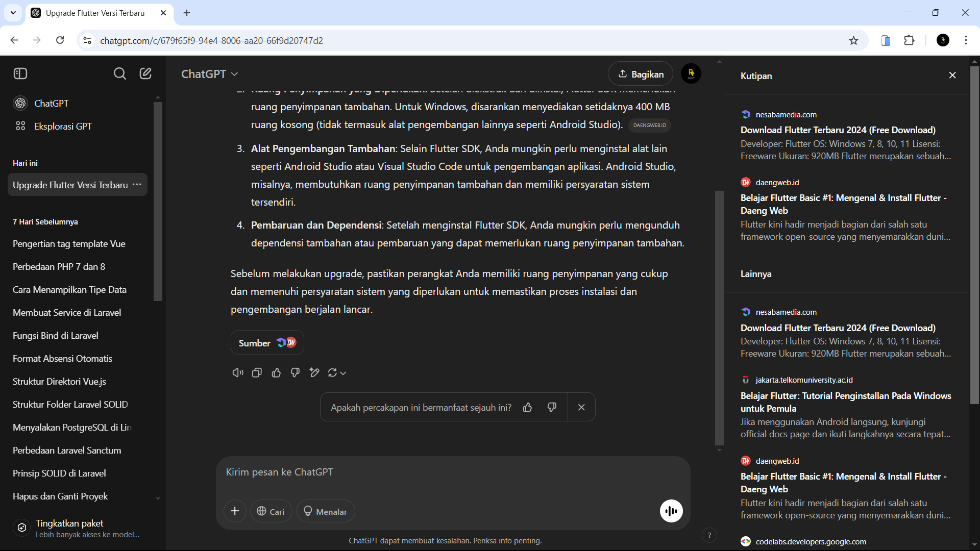Viewport: 980px width, 551px height.
Task: Open chat Pengertian tag template Vue
Action: click(x=78, y=244)
